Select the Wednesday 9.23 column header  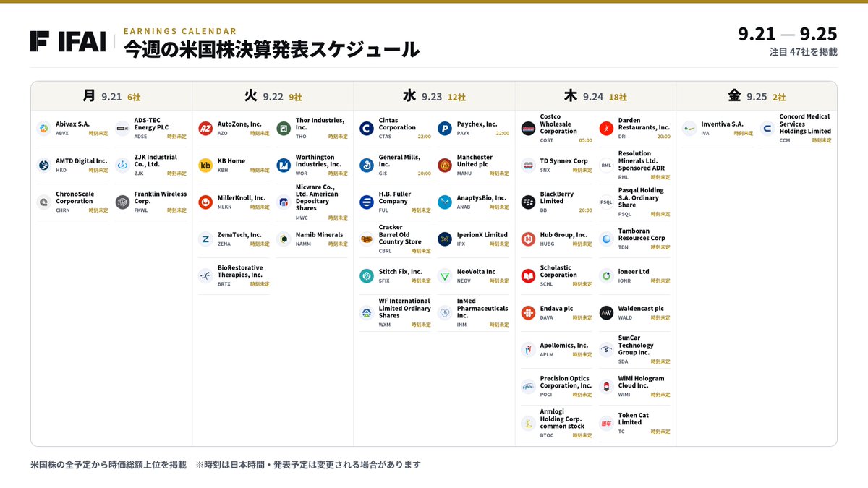pyautogui.click(x=434, y=96)
